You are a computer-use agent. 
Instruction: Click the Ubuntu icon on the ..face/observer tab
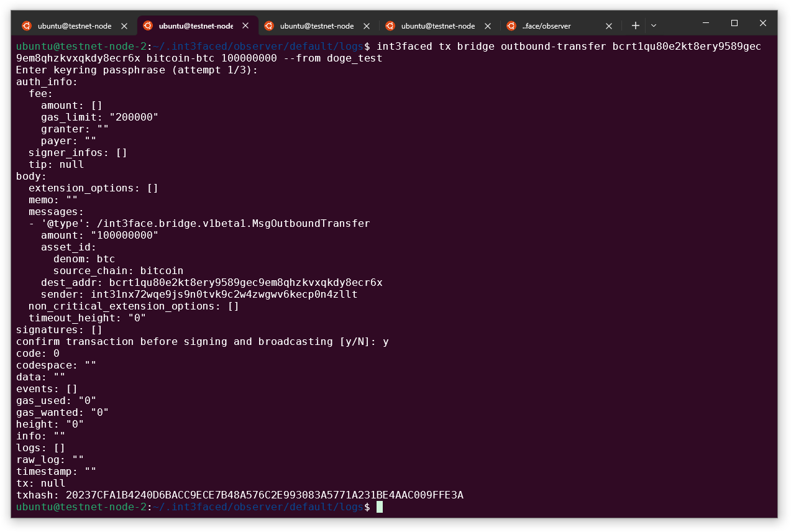click(511, 25)
